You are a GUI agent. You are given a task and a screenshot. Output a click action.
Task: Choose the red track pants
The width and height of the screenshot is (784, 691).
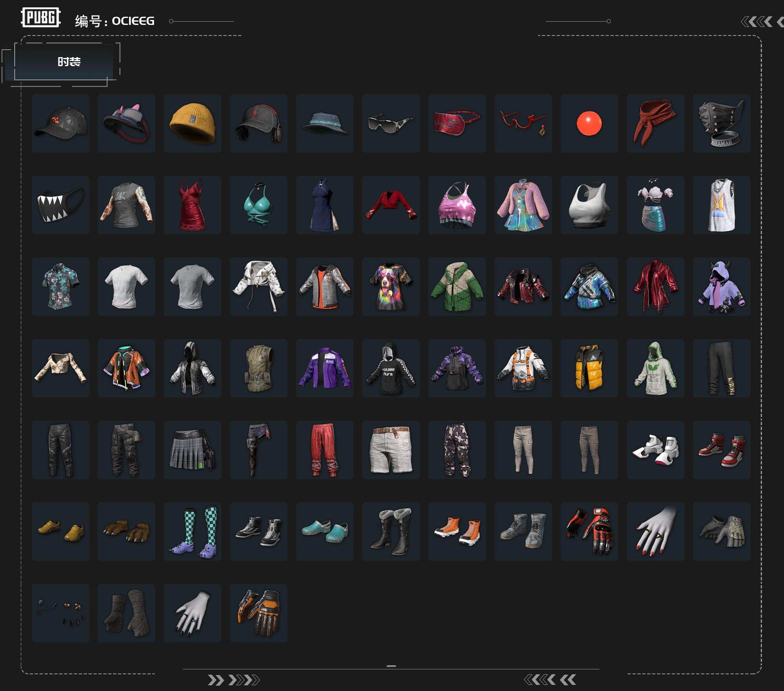[x=325, y=450]
